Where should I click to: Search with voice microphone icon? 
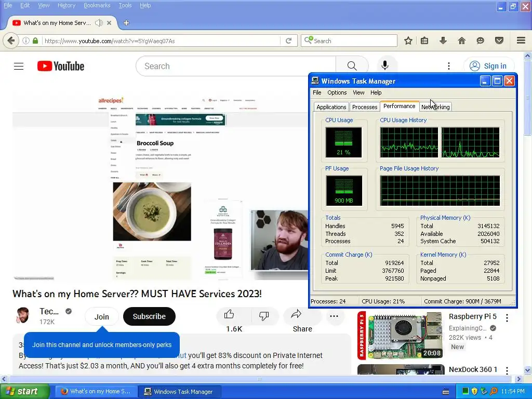(x=385, y=65)
